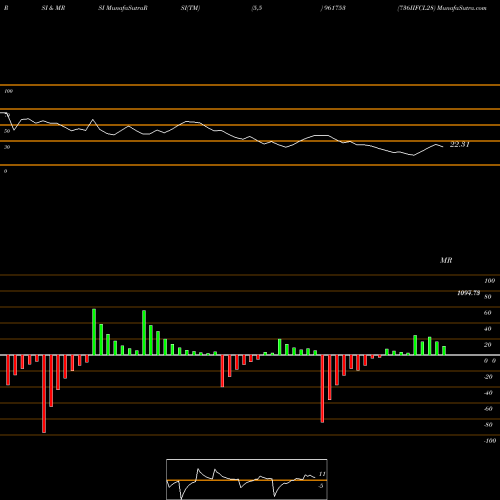Click the 0 label on RSI axis
500x500 pixels.
(5, 171)
